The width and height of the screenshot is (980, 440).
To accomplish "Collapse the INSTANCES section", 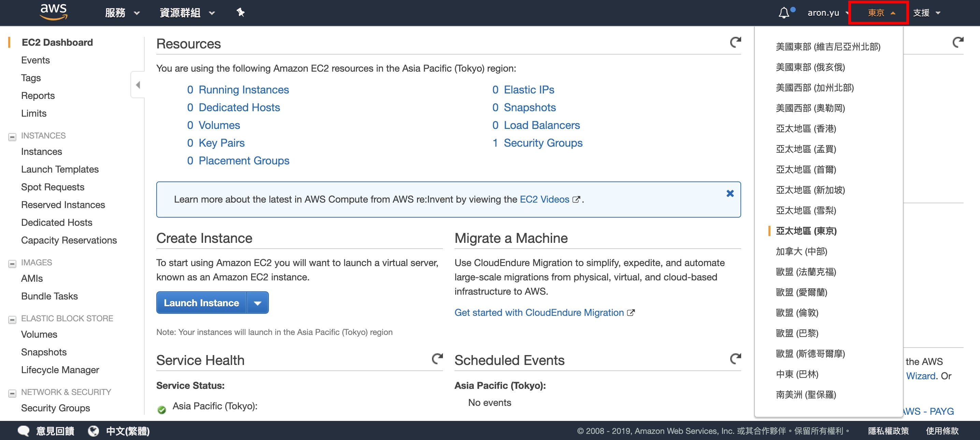I will [12, 136].
